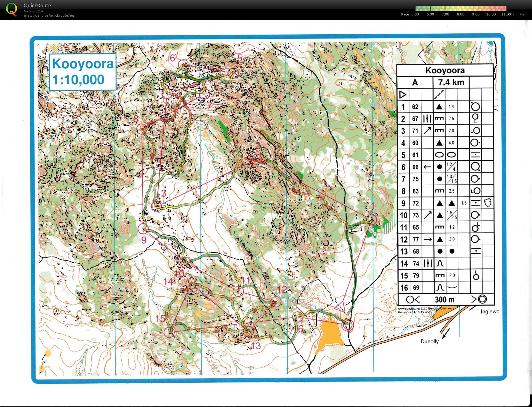The image size is (532, 407).
Task: Click the large yellow field near finish
Action: (330, 334)
